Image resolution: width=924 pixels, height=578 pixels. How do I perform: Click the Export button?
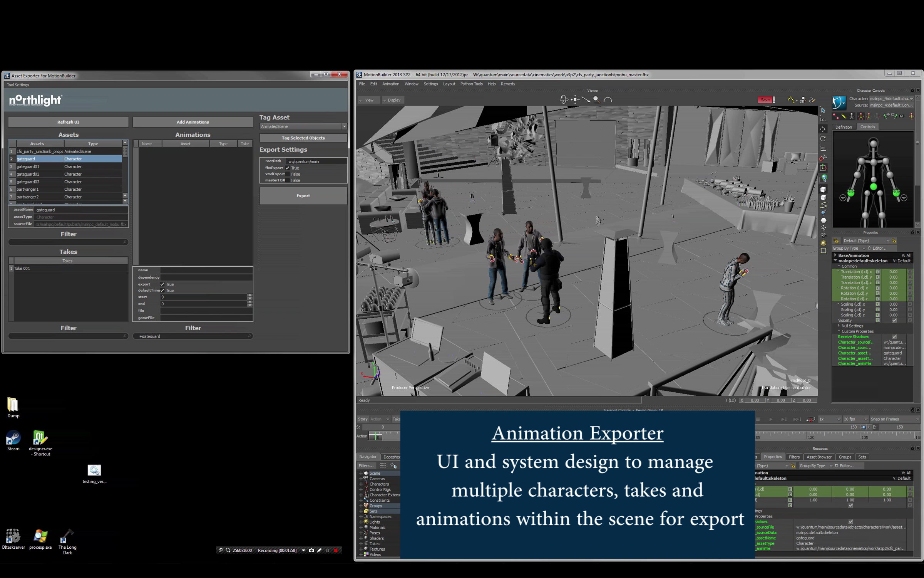tap(303, 196)
